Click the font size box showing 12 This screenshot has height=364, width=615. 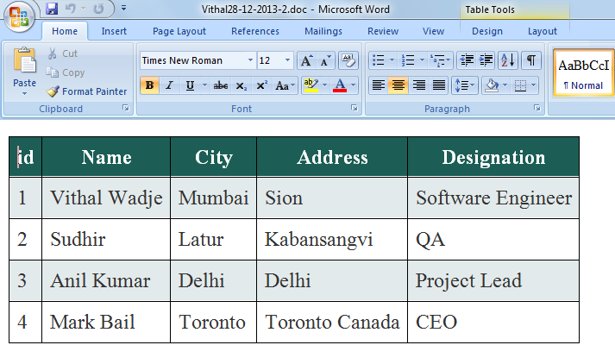pos(269,60)
